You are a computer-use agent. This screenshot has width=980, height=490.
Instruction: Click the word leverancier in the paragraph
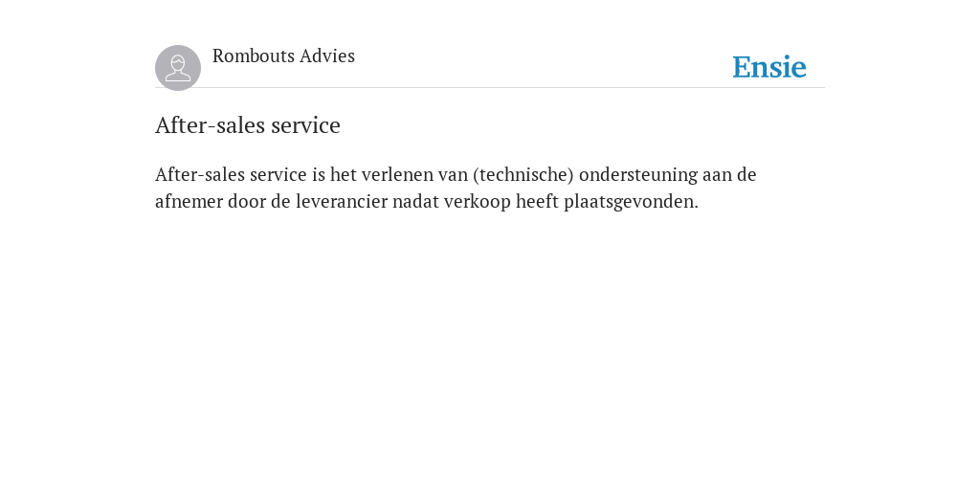tap(342, 202)
